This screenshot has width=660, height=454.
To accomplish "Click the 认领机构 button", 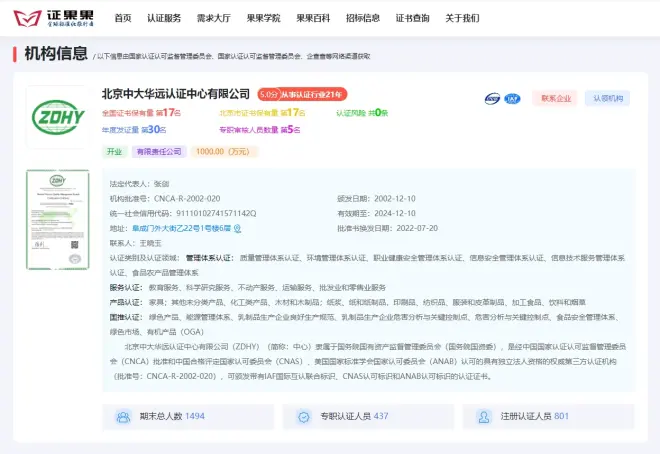I will [607, 98].
